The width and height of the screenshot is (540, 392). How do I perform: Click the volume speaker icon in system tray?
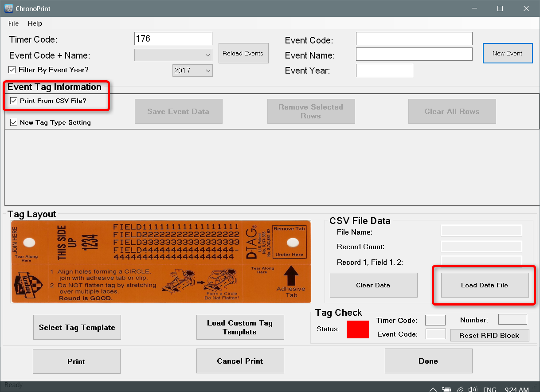tap(473, 389)
